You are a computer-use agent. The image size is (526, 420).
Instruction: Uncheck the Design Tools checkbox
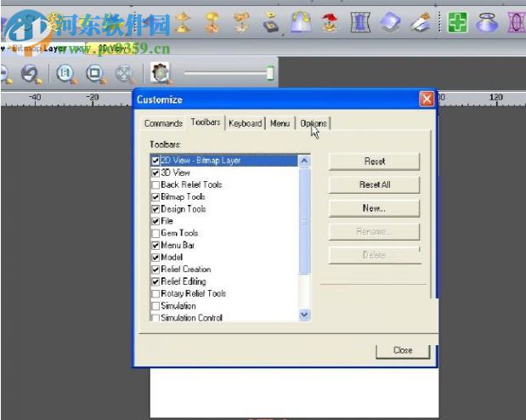(x=156, y=209)
